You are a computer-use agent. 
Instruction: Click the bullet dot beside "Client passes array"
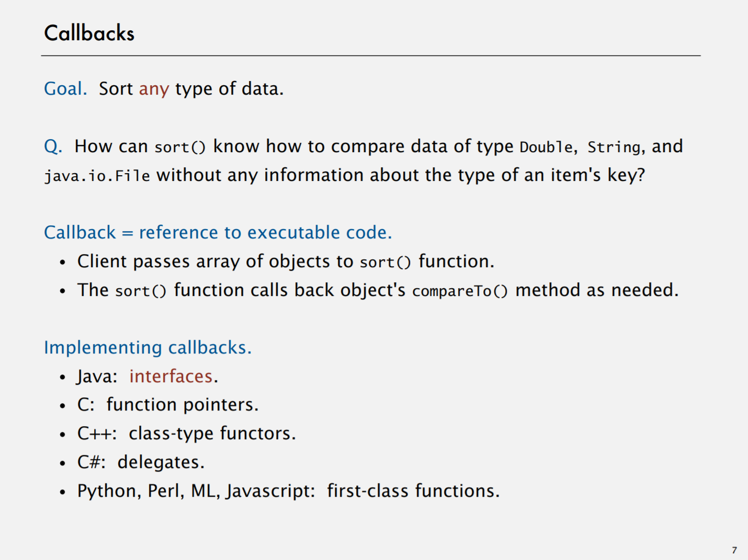(63, 262)
